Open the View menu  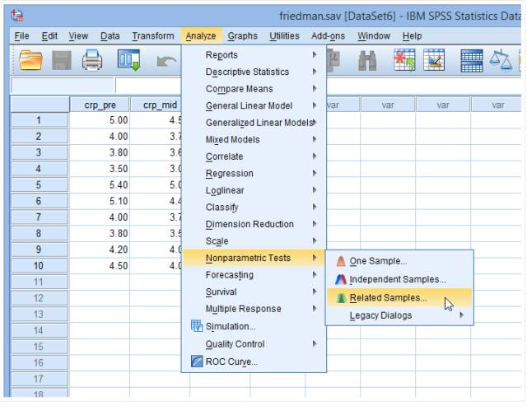click(x=78, y=35)
